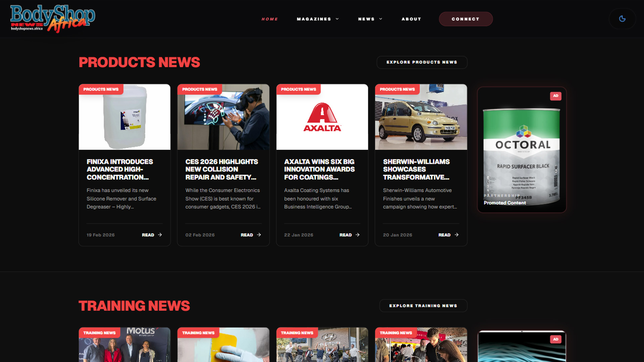This screenshot has width=644, height=362.
Task: Open 'Finixa Introduces Advanced High-Concentration' headline
Action: pos(120,169)
